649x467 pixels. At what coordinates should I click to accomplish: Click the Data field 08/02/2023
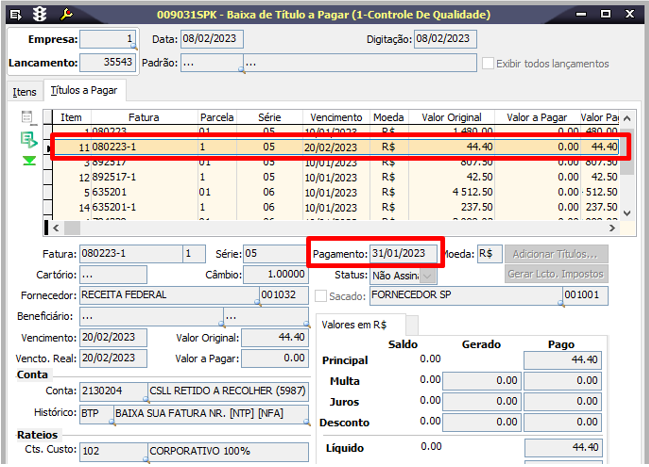(212, 39)
